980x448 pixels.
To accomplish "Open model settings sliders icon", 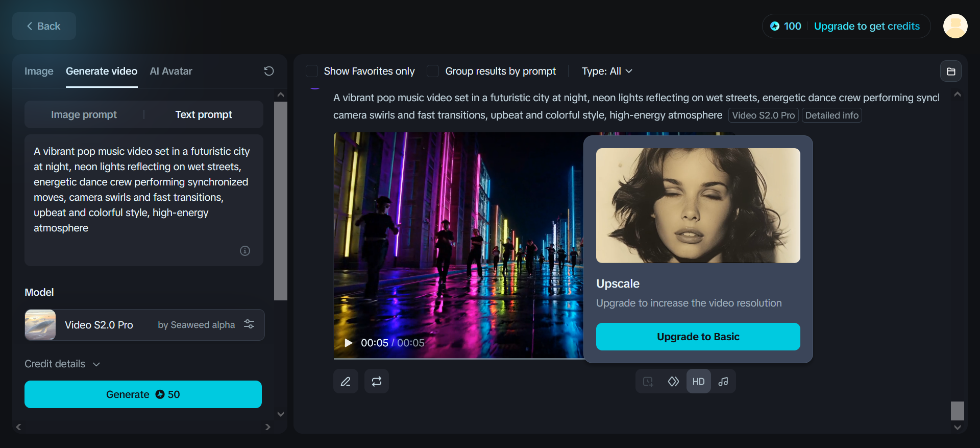I will [249, 324].
